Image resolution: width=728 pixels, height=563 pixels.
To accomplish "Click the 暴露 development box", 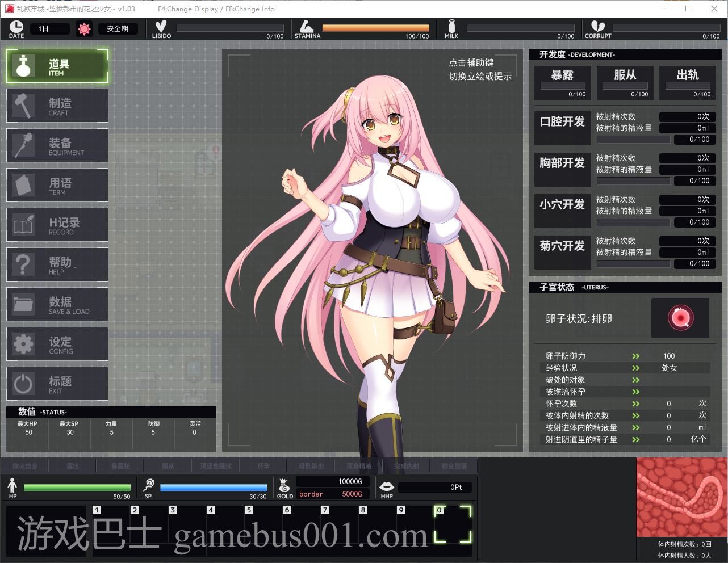I will tap(563, 82).
